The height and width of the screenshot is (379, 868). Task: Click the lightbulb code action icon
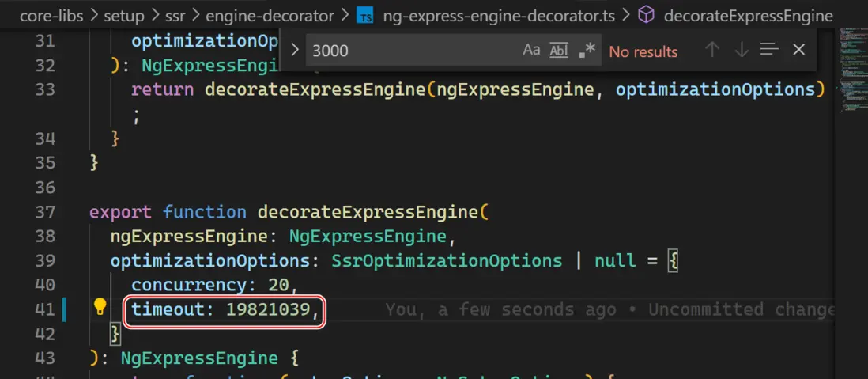tap(100, 308)
